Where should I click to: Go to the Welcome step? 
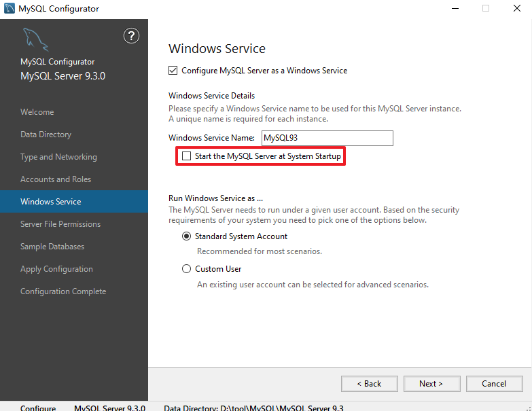point(37,112)
